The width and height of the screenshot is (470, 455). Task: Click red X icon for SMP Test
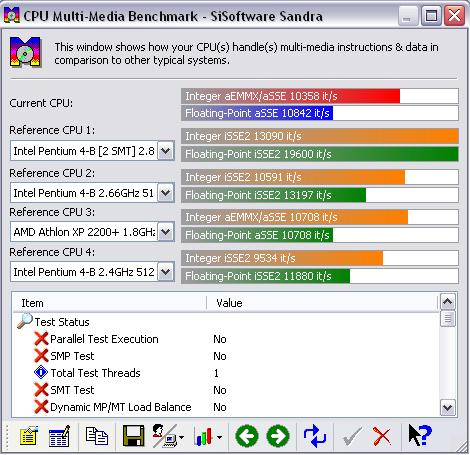pos(41,356)
